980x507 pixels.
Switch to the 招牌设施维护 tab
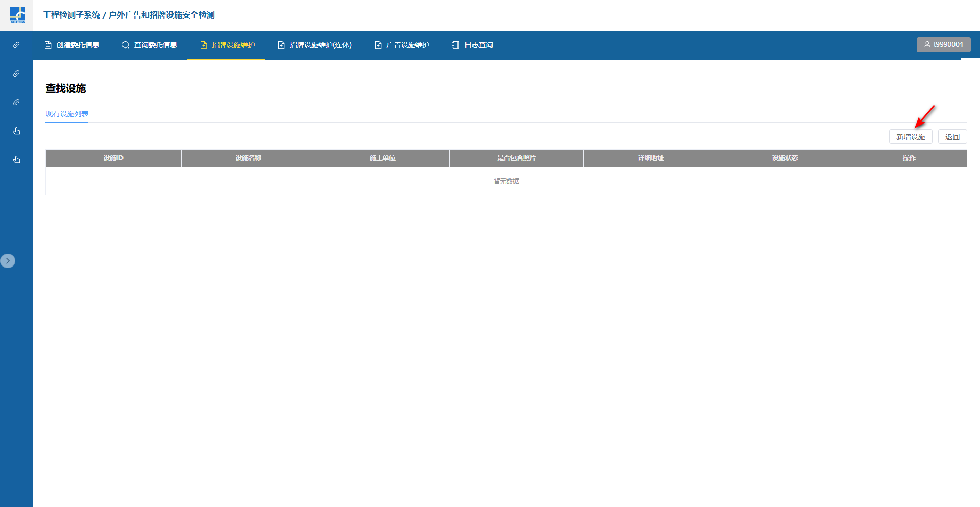[x=227, y=45]
